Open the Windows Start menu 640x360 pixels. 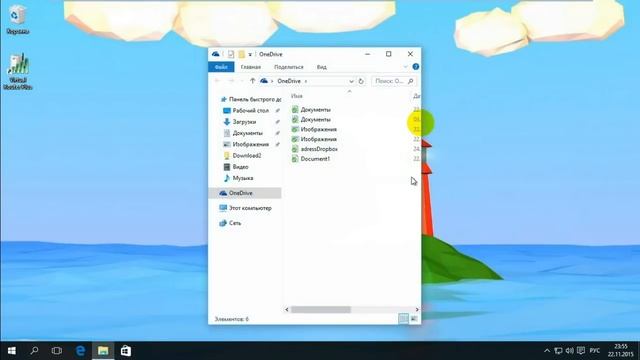11,351
